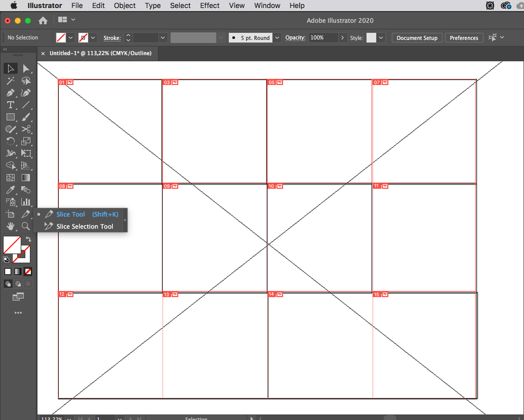Screen dimensions: 524x420
Task: Choose Slice Selection Tool from flyout
Action: click(85, 227)
